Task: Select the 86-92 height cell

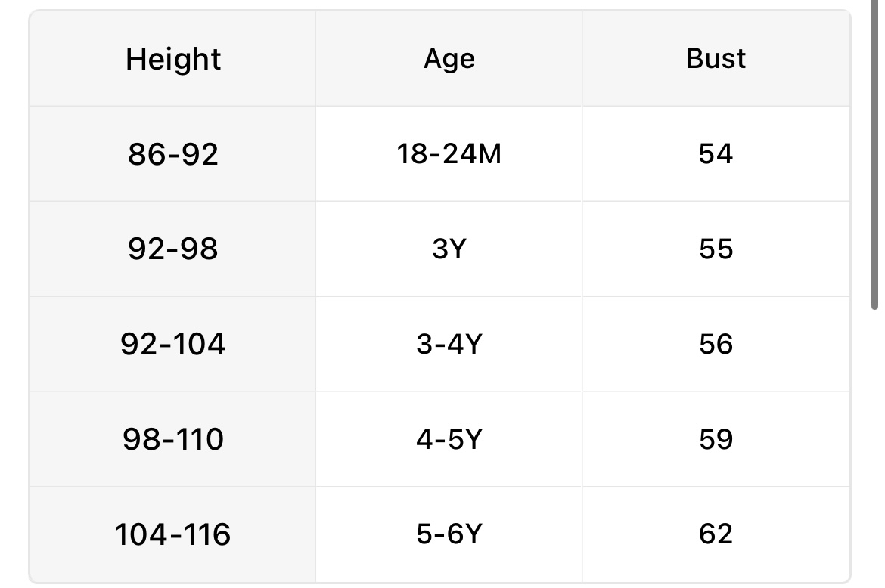Action: coord(173,154)
